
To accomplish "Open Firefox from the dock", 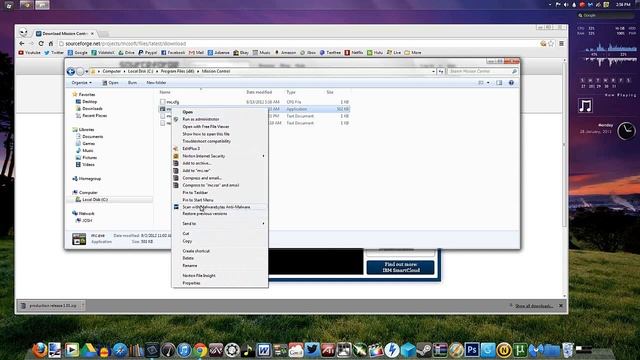I will pyautogui.click(x=40, y=350).
